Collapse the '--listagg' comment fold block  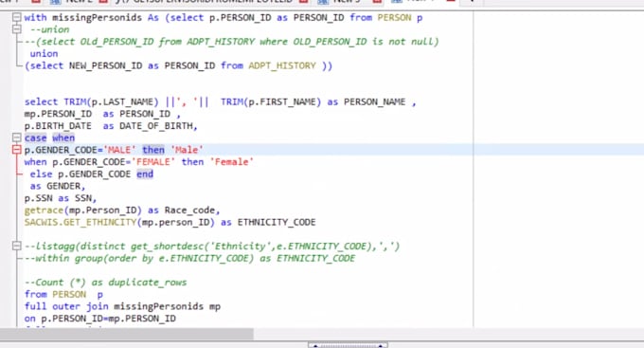[16, 246]
